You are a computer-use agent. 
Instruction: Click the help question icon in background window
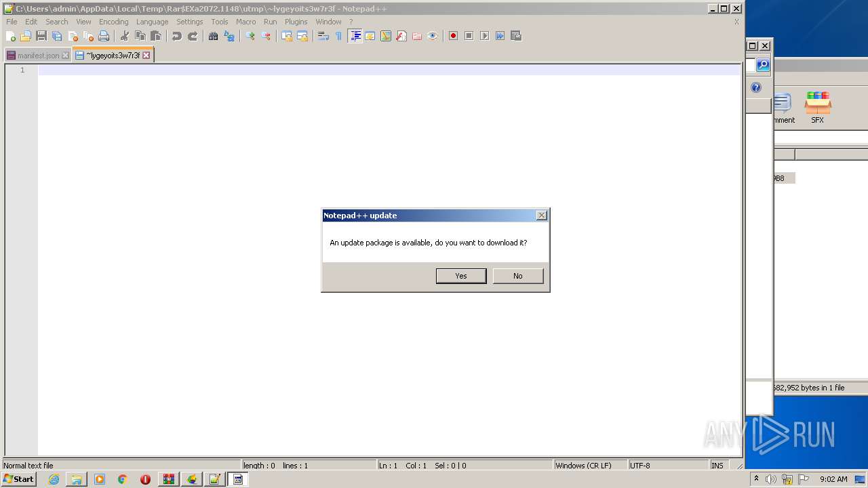(x=756, y=87)
